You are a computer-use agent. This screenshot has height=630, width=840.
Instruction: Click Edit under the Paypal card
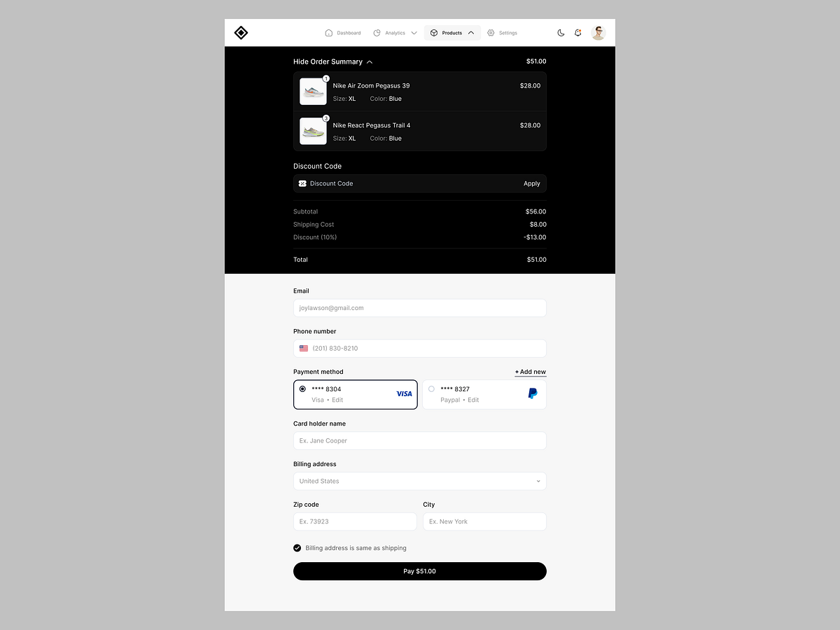[473, 400]
